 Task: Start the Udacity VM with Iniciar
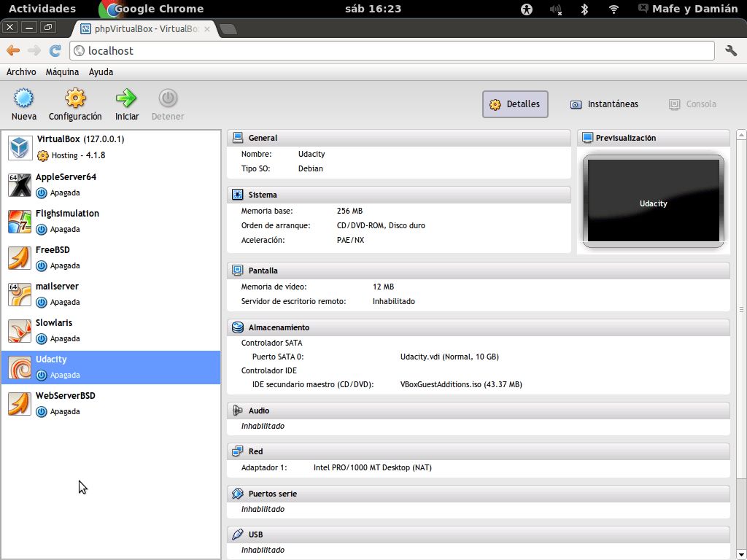point(125,102)
